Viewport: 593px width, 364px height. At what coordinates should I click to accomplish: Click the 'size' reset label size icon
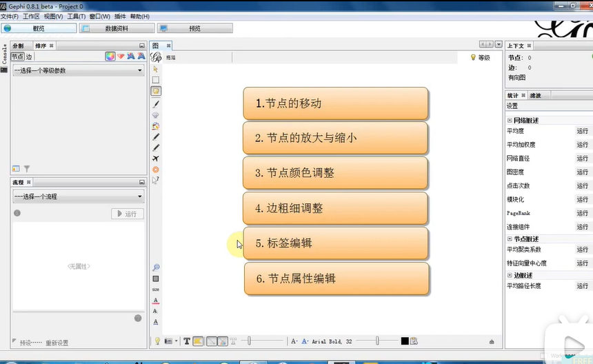pos(155,290)
